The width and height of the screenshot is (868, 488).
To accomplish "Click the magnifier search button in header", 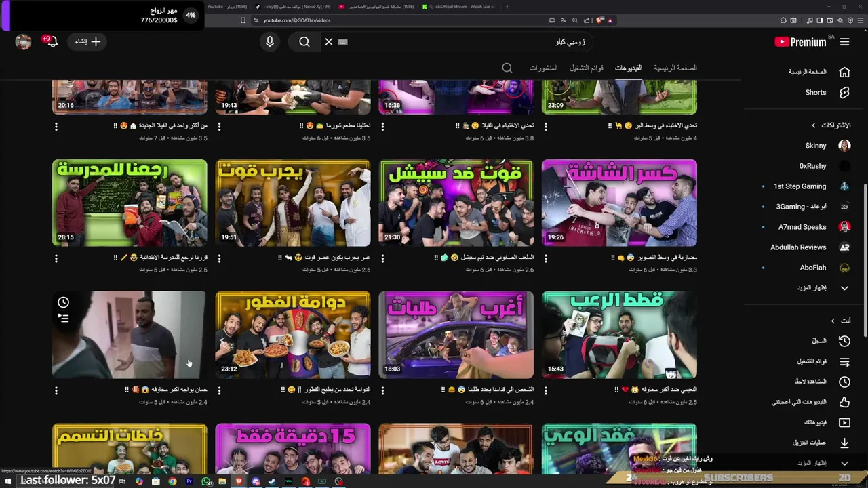I will (304, 42).
